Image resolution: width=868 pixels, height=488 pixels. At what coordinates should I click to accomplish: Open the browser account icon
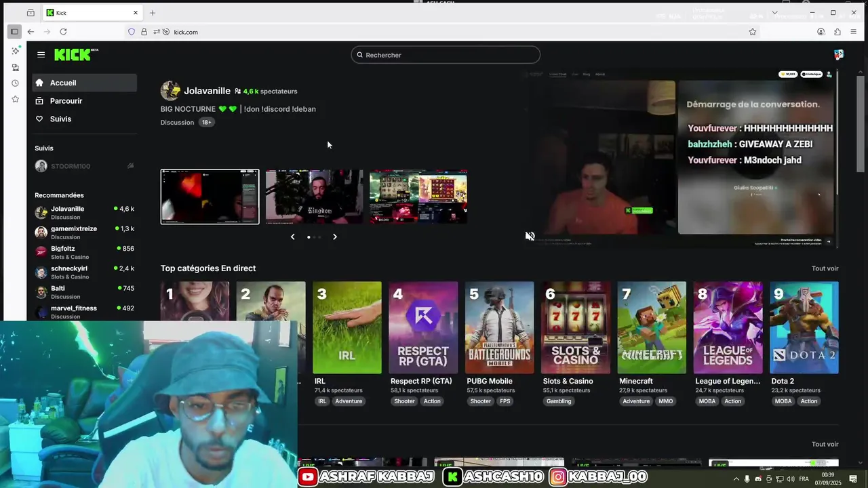point(821,32)
